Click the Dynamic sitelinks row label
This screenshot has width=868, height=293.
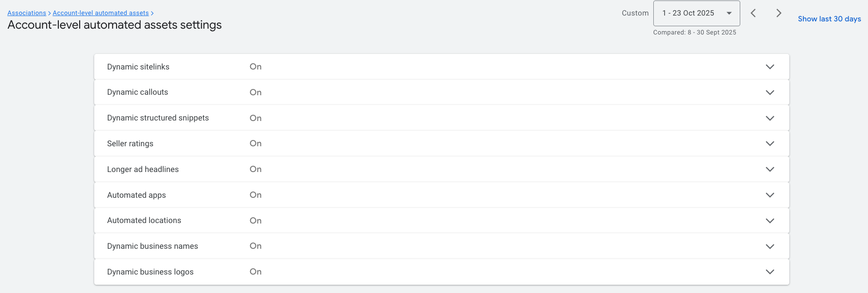click(138, 67)
